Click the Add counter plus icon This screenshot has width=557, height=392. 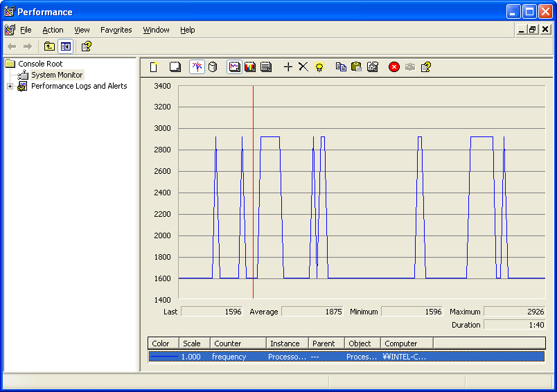[x=288, y=67]
